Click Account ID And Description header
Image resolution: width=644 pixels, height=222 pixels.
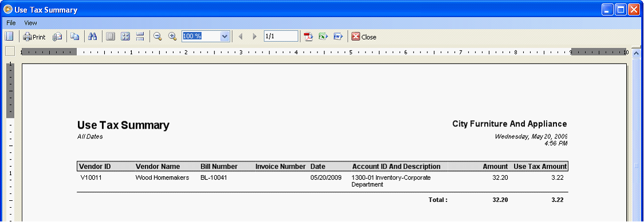[x=396, y=166]
